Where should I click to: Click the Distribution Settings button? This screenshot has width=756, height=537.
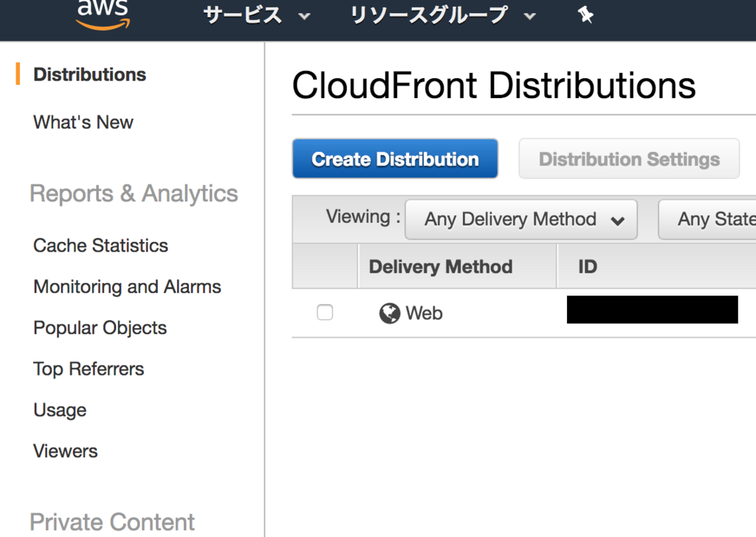click(629, 159)
